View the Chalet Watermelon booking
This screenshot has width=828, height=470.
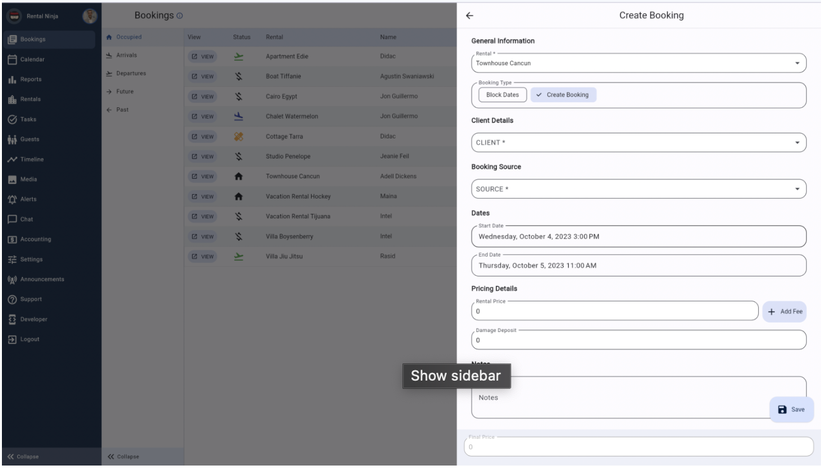(x=202, y=116)
